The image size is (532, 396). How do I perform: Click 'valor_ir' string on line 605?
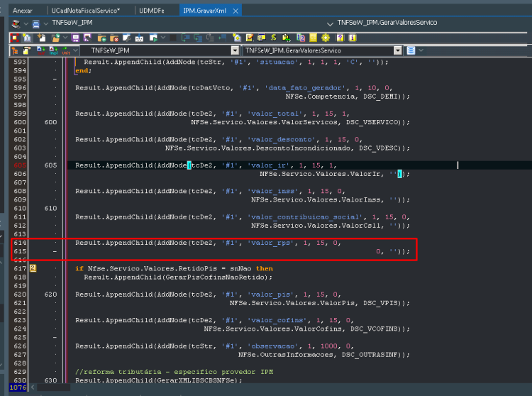point(269,165)
